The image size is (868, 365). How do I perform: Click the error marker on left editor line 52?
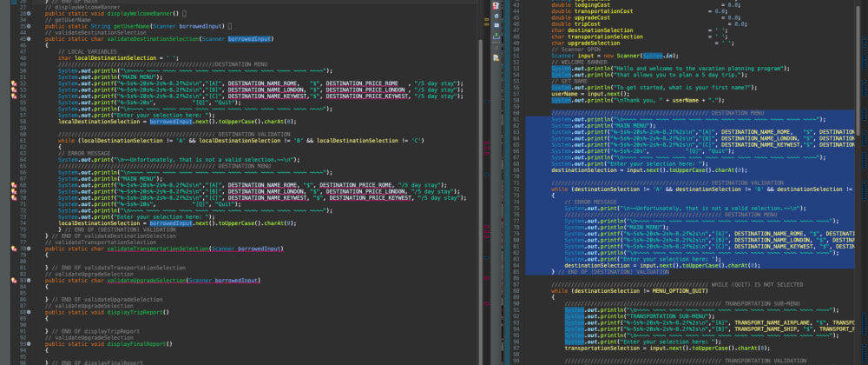coord(14,83)
